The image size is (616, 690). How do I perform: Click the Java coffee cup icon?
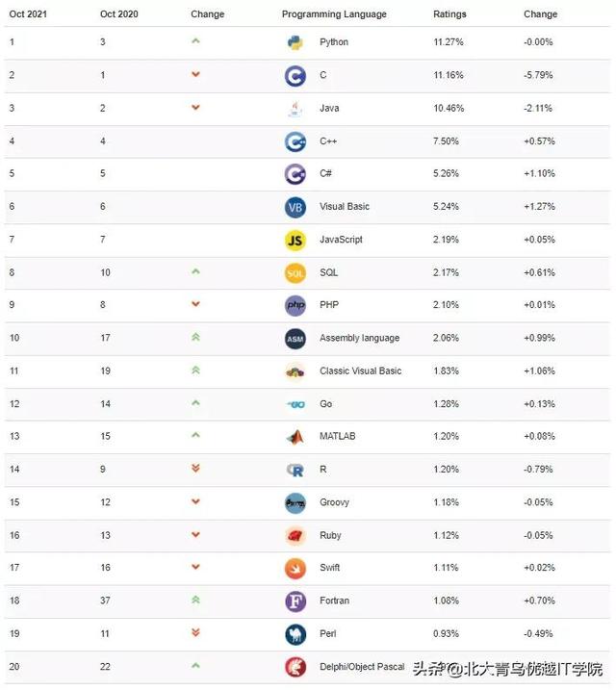(x=295, y=109)
